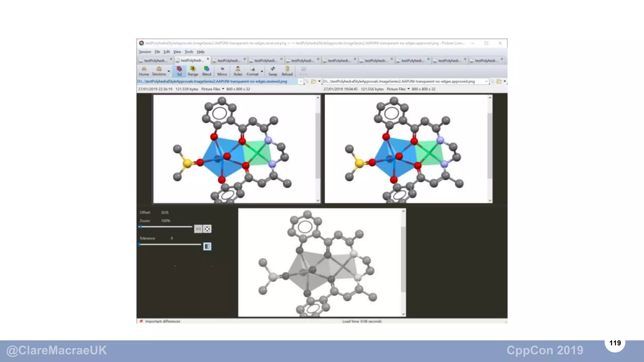Viewport: 644px width, 362px height.
Task: Click the 1:1 zoom button
Action: coord(198,229)
